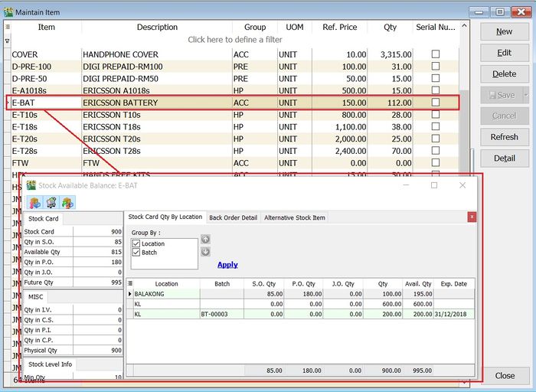The image size is (536, 392).
Task: Click the third toolbar icon in Stock Available Balance
Action: tap(67, 202)
